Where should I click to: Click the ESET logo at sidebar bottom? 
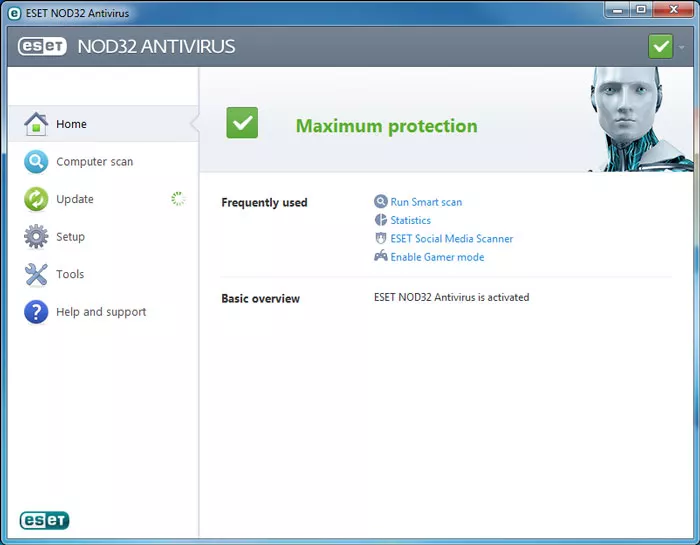pos(44,520)
